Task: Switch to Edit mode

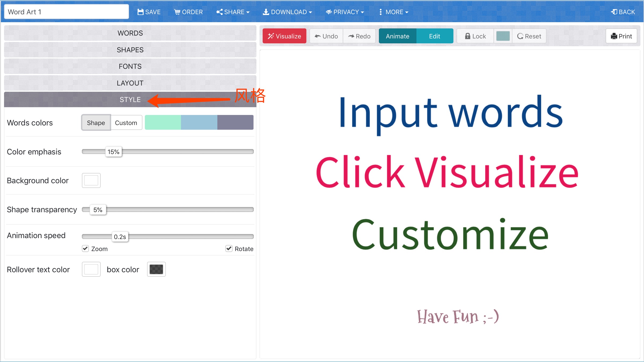Action: click(434, 36)
